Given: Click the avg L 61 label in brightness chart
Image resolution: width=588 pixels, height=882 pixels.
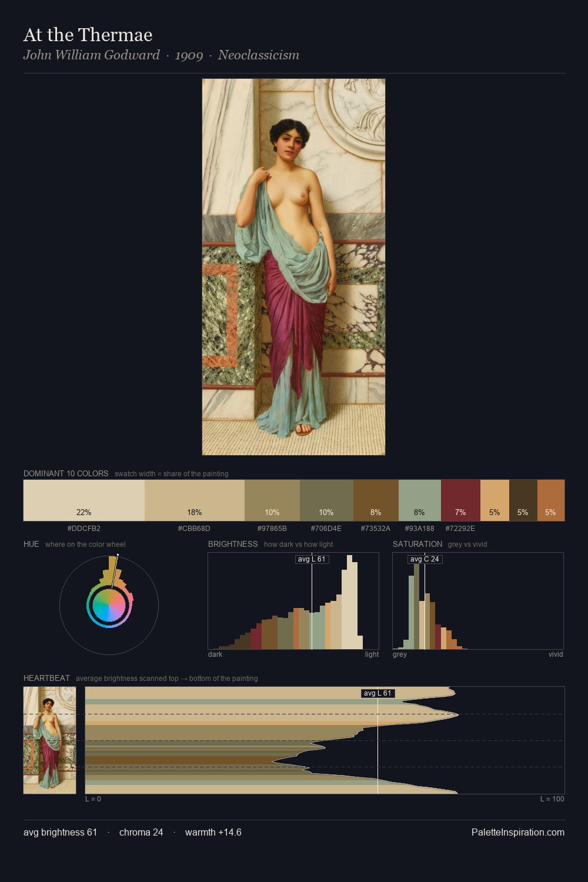Looking at the screenshot, I should point(312,559).
